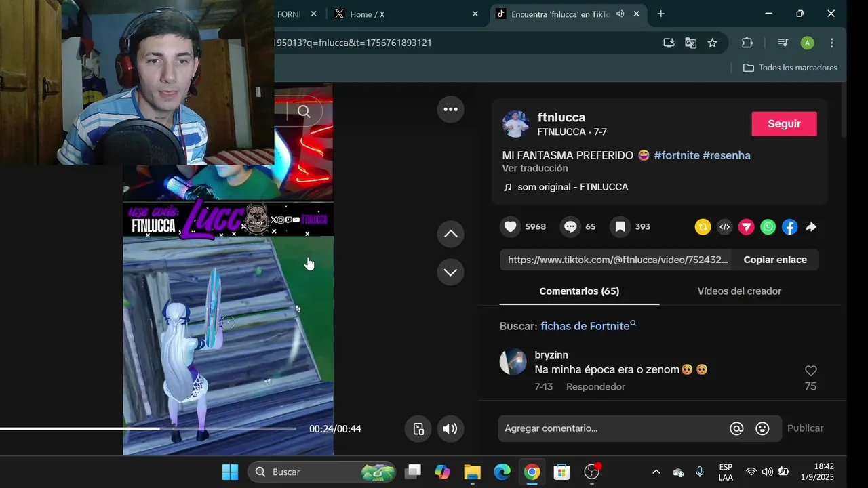
Task: Open Microsoft Store from taskbar
Action: (561, 472)
